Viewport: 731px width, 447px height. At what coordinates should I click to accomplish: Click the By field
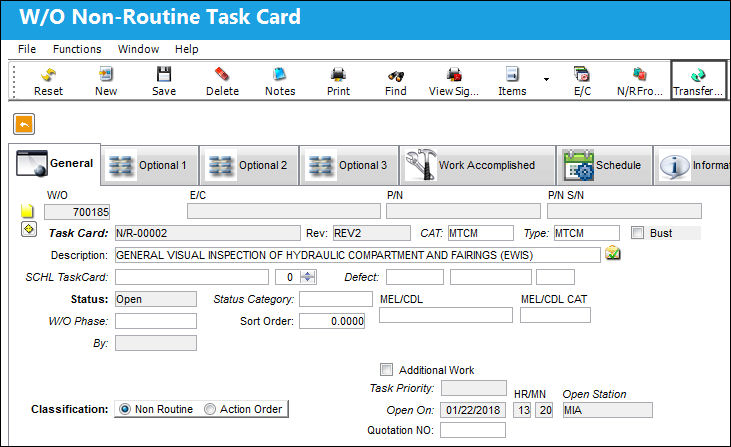[156, 343]
